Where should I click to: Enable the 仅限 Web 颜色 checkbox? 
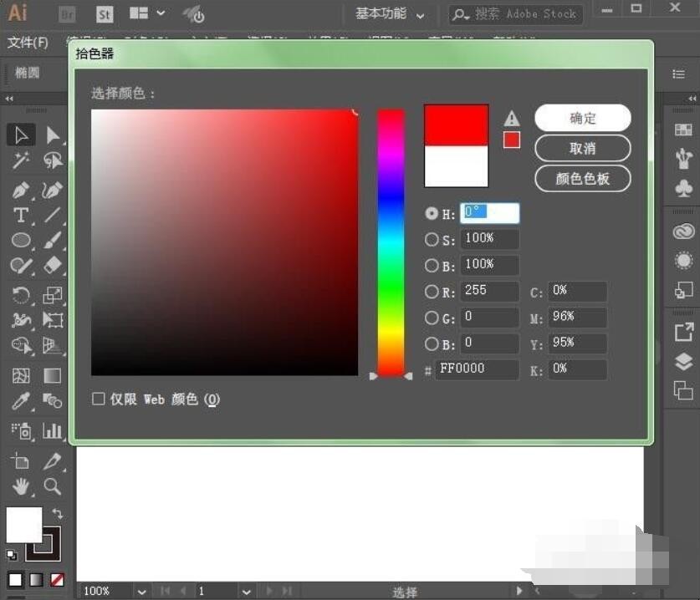(98, 399)
